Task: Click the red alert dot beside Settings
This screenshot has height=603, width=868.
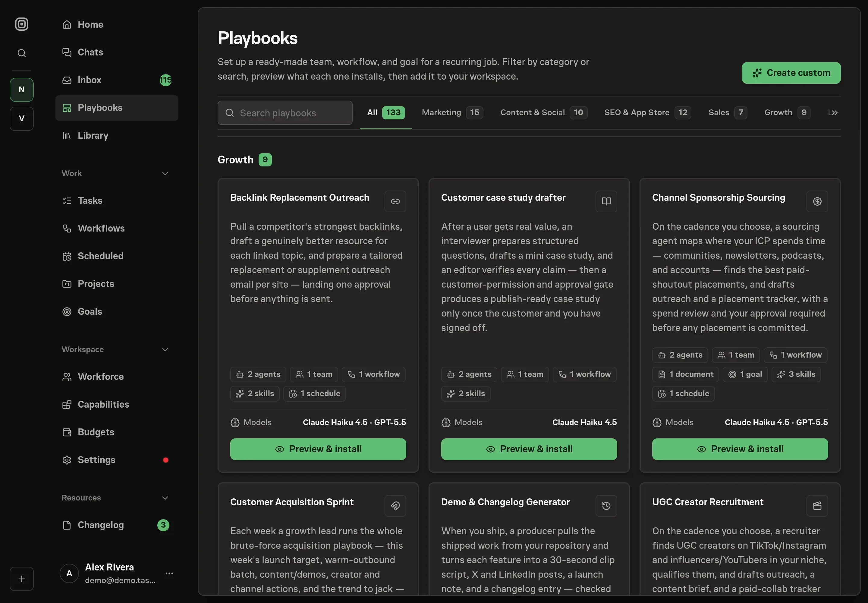Action: [165, 460]
